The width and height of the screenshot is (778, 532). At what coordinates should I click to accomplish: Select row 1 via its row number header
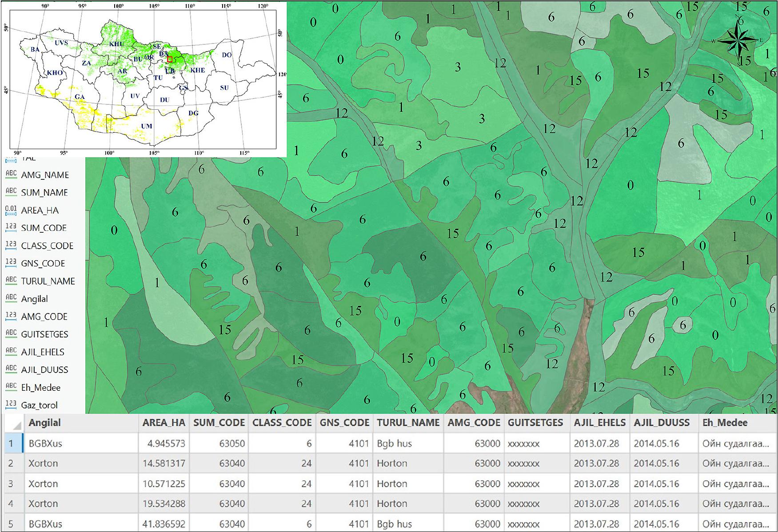point(11,443)
